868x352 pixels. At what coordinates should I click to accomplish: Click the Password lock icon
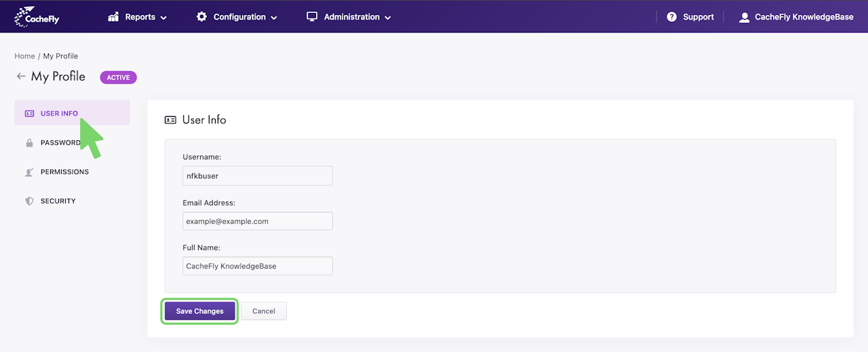pos(29,143)
